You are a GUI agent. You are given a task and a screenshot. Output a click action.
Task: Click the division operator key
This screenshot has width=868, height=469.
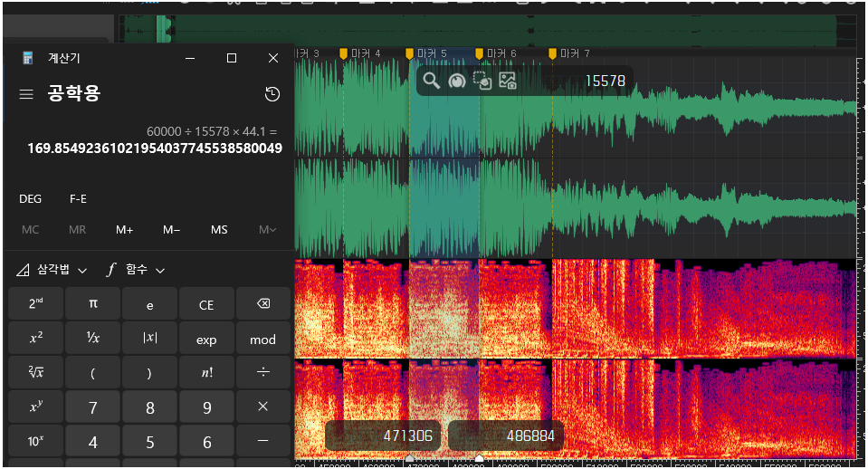(263, 373)
